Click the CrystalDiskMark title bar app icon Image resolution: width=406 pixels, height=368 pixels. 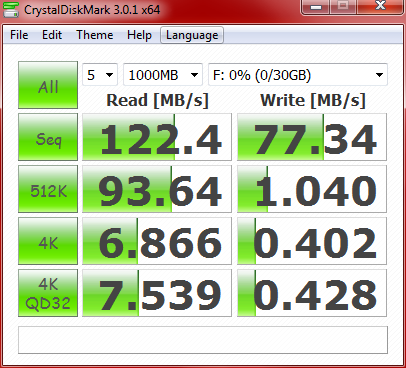tap(10, 10)
